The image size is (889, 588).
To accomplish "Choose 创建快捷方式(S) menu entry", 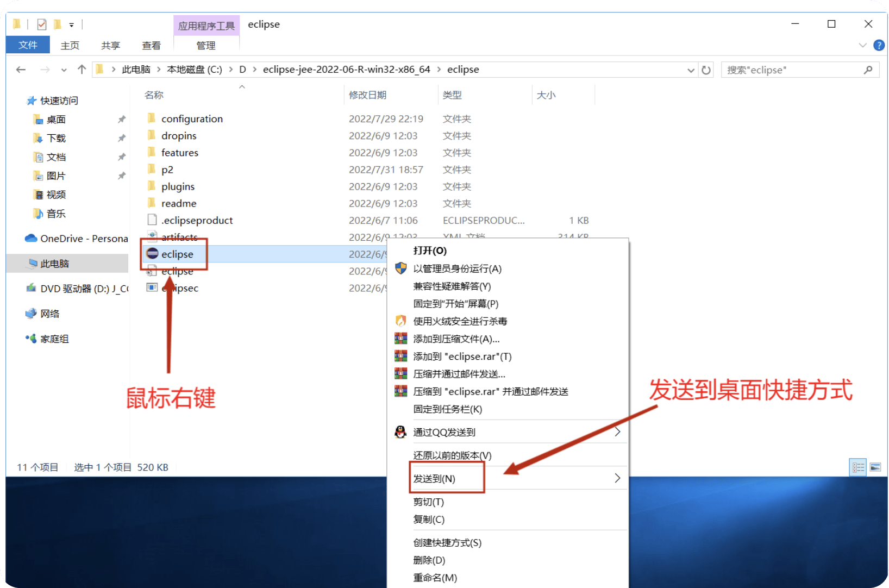I will (508, 542).
